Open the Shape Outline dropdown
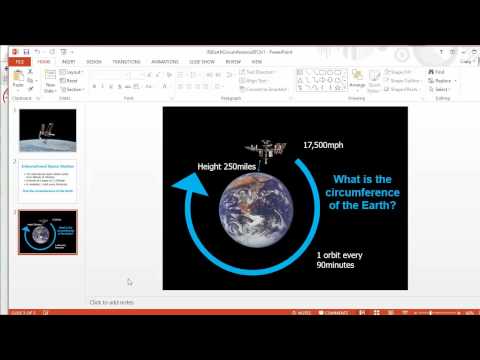The width and height of the screenshot is (480, 360). pos(403,81)
